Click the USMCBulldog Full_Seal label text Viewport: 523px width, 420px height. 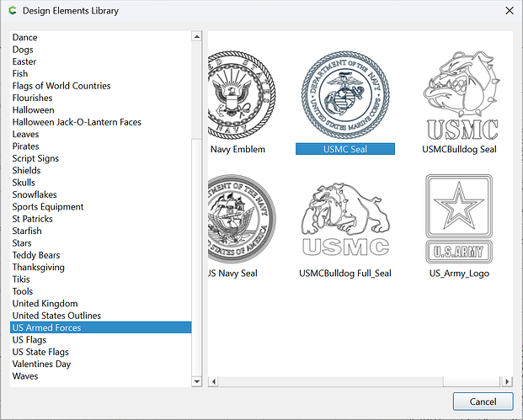(x=345, y=274)
